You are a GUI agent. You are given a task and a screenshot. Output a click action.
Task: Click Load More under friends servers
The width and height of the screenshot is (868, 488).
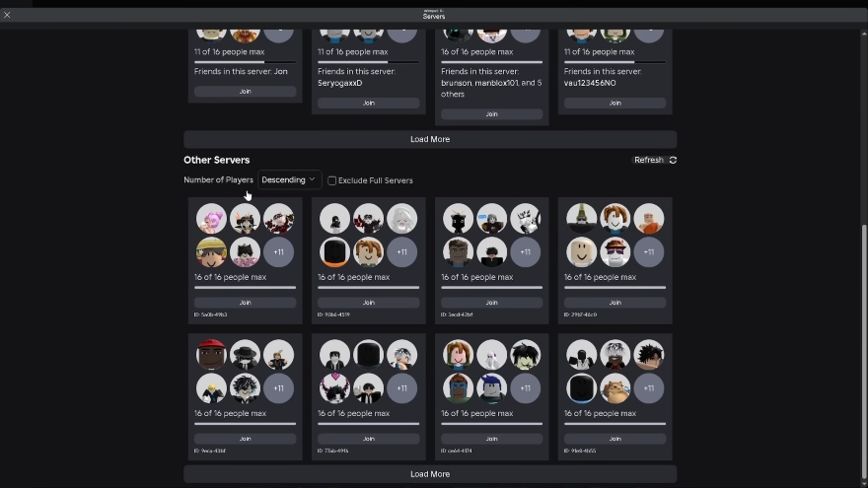(x=430, y=139)
